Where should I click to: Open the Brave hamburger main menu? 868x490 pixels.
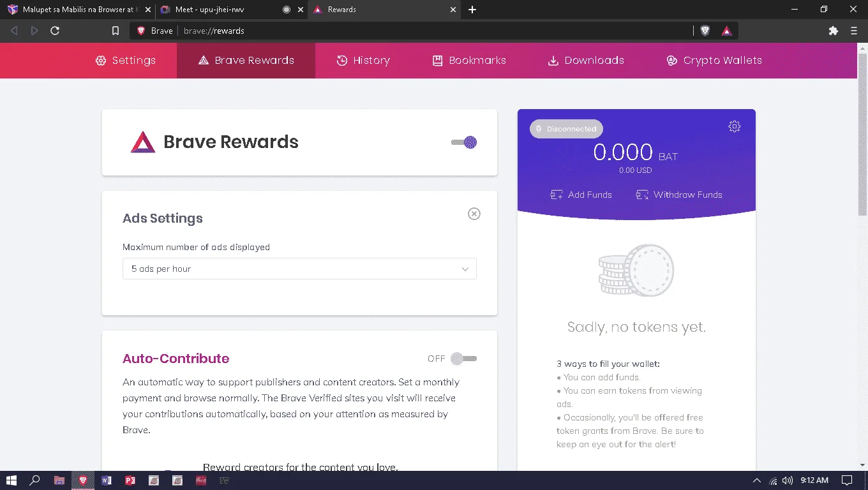tap(854, 31)
